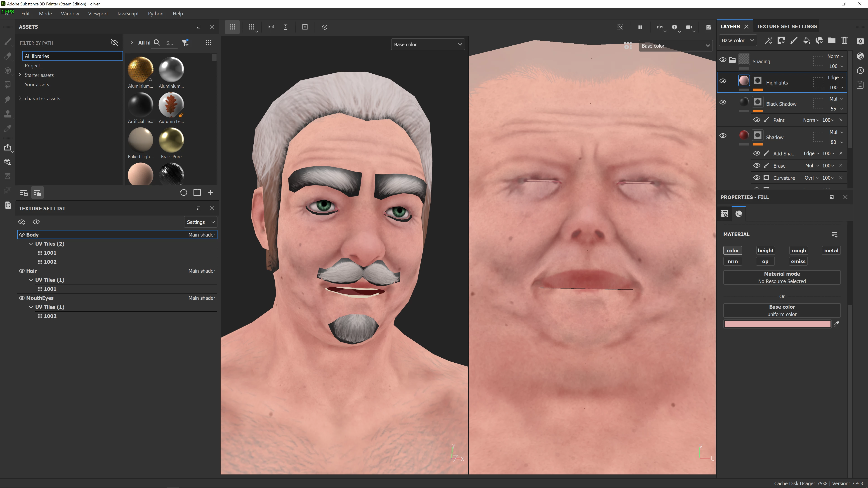868x488 pixels.
Task: Click the Add folder icon in Layers
Action: 832,40
